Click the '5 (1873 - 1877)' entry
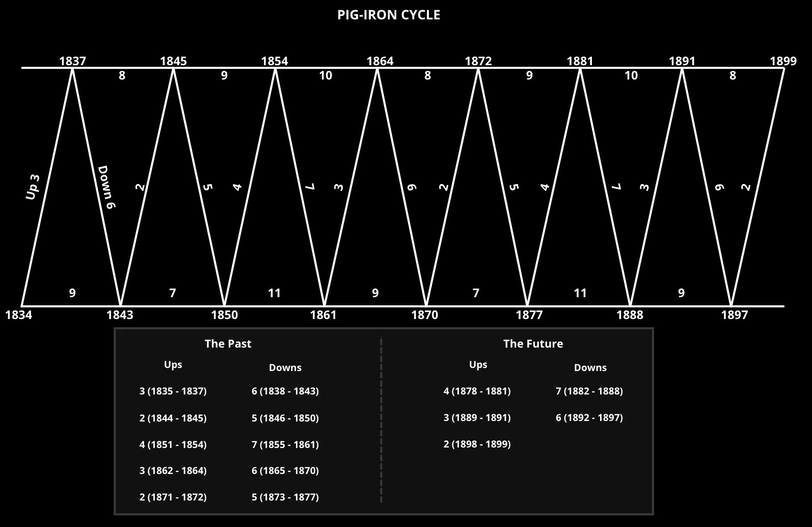 pos(285,497)
